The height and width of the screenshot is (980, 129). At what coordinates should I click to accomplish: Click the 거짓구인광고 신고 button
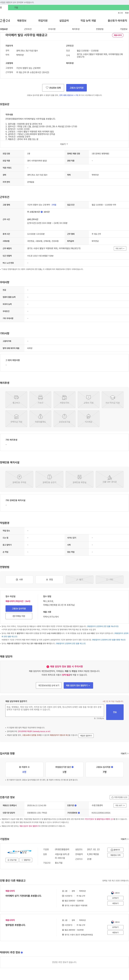tap(119, 797)
